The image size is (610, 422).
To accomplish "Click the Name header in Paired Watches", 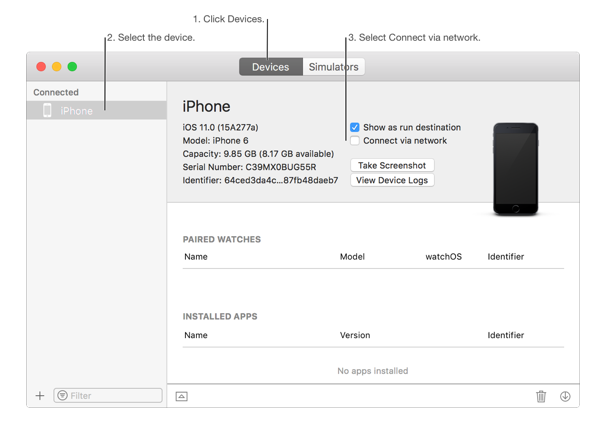I will click(x=196, y=257).
